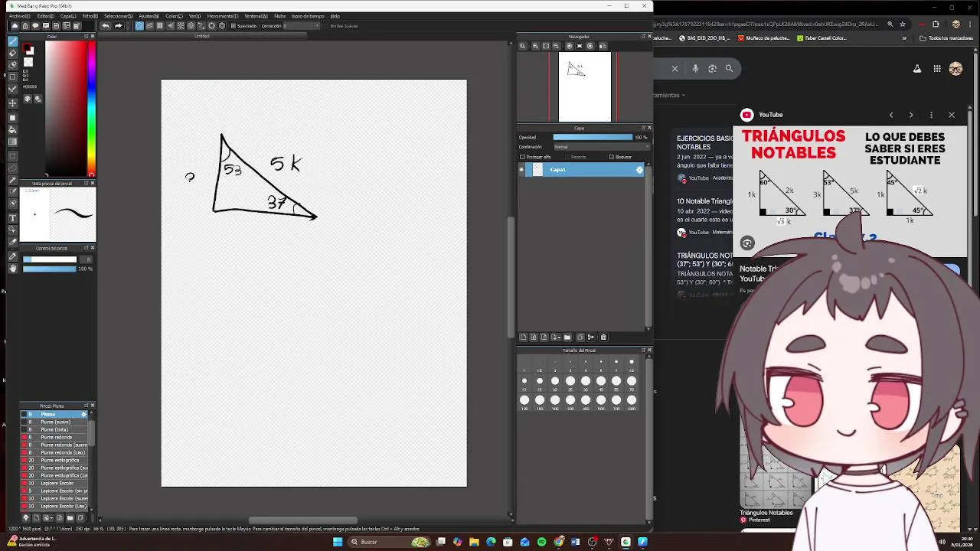Open the Herramienta menu
Screen dimensions: 980x551
tap(223, 16)
